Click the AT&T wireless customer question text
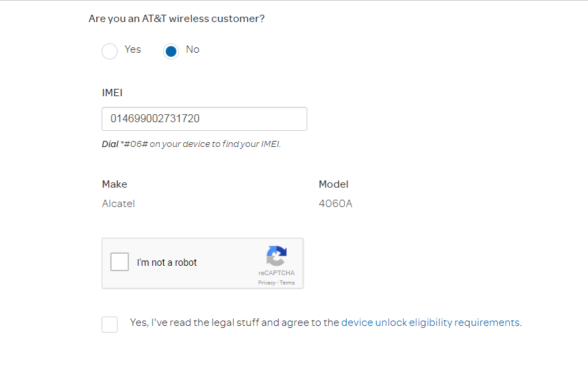 point(176,19)
